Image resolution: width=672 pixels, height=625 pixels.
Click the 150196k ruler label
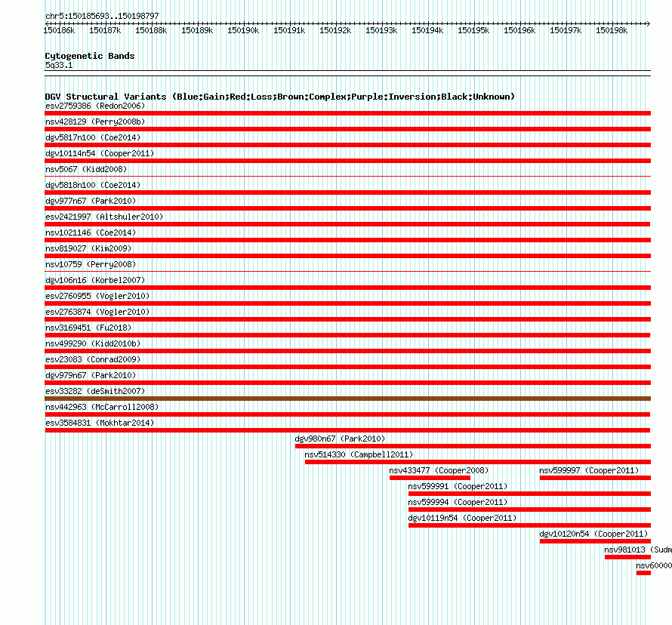tap(519, 30)
